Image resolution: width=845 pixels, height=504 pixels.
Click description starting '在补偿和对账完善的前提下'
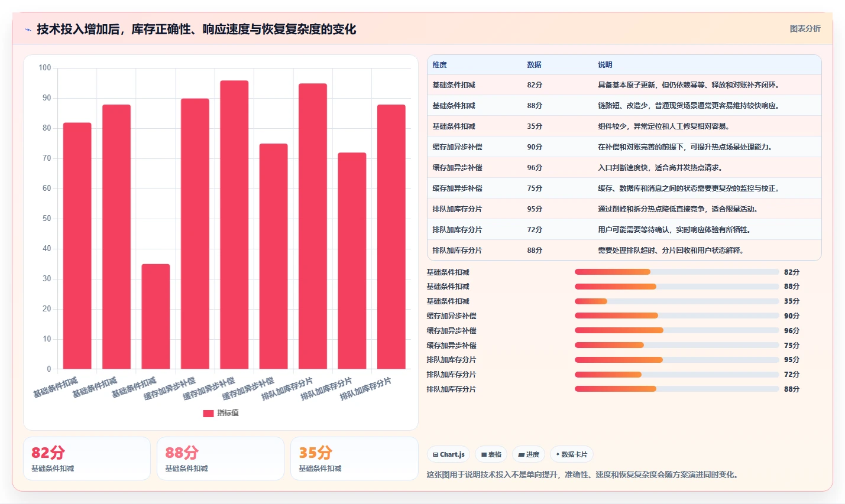(x=686, y=147)
